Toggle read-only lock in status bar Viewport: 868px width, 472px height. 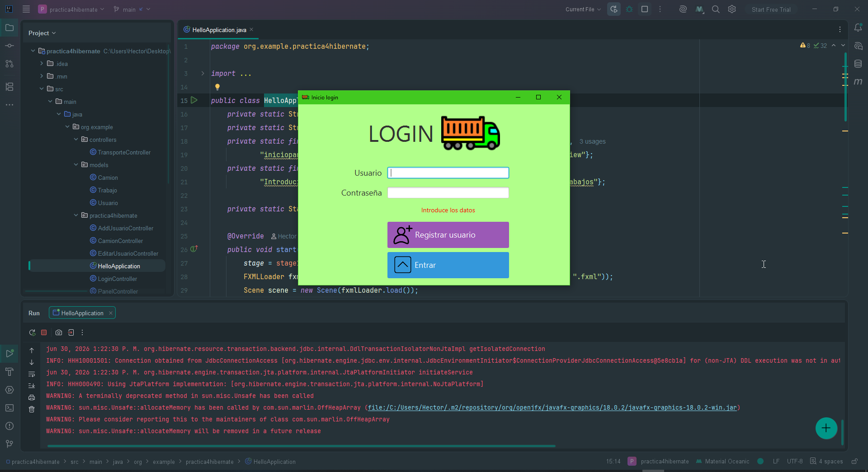(x=854, y=461)
